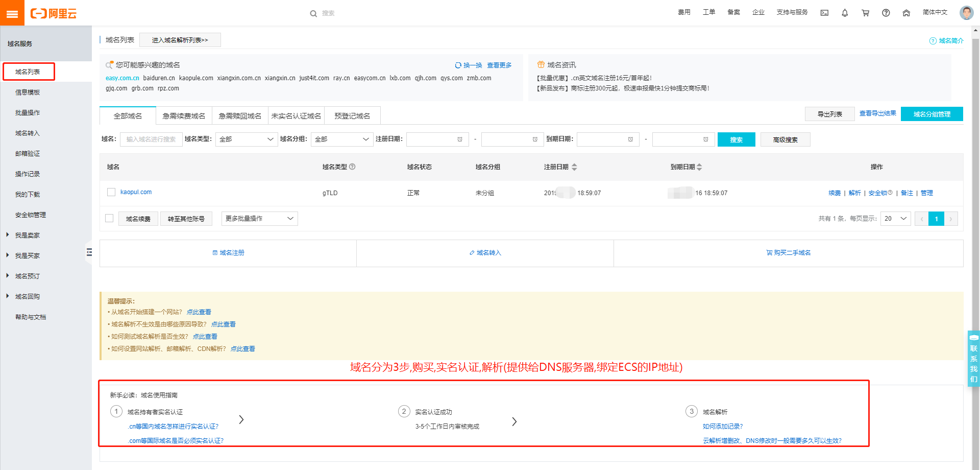Open the hamburger navigation menu
This screenshot has width=980, height=470.
click(x=12, y=13)
